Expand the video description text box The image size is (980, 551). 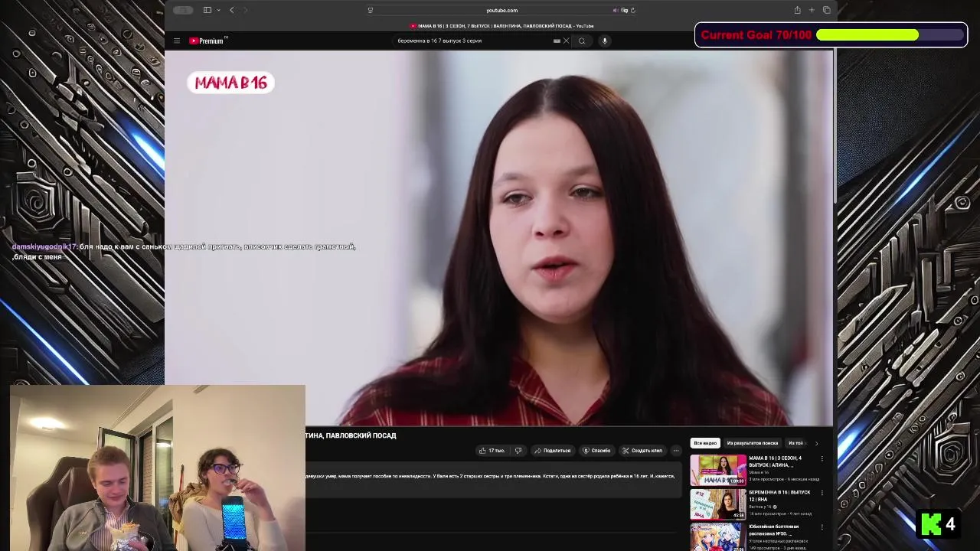493,481
